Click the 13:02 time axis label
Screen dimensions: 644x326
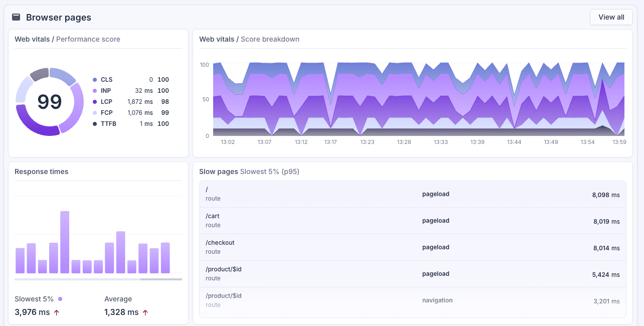(x=228, y=142)
